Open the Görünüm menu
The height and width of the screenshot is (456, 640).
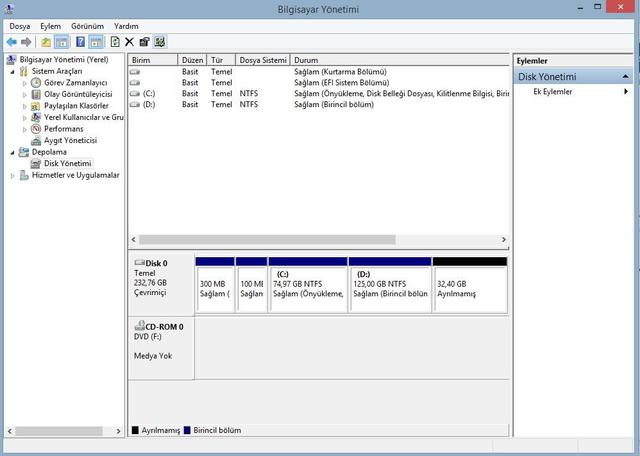[87, 26]
